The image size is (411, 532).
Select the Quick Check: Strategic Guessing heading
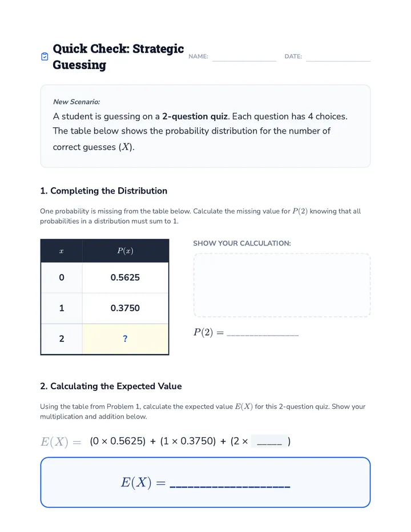(118, 57)
